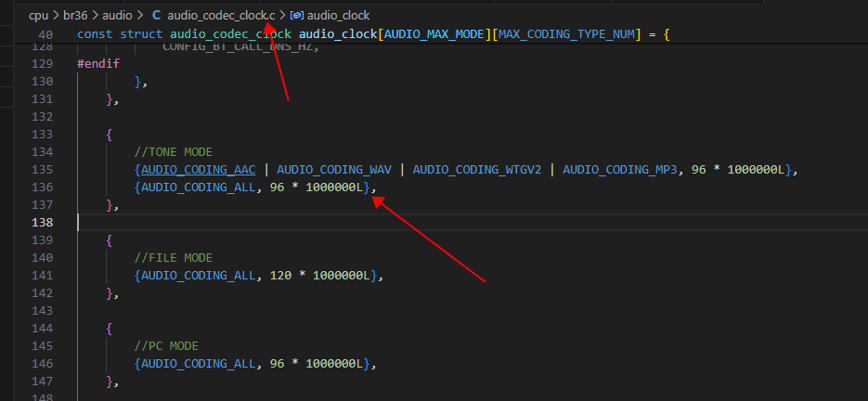
Task: Click the opening brace on line 144
Action: (x=110, y=329)
